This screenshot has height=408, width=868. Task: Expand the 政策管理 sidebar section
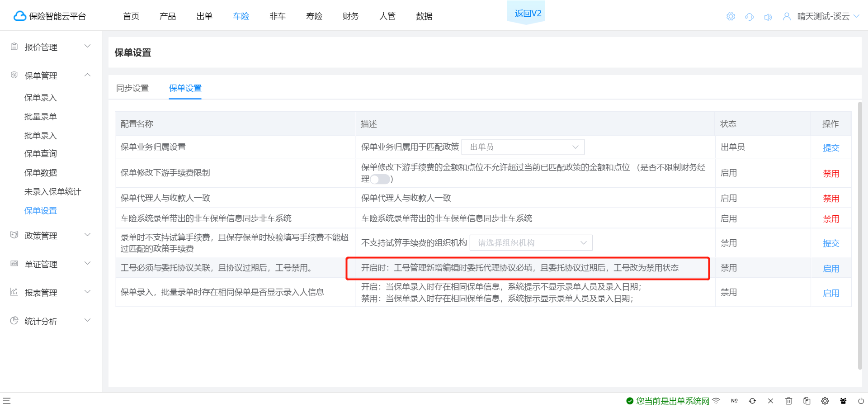coord(88,235)
